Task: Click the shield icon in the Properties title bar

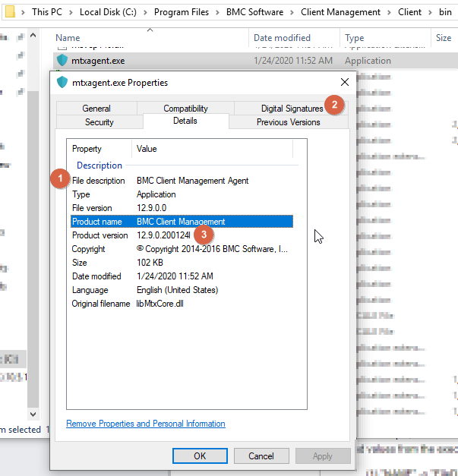Action: pos(62,82)
